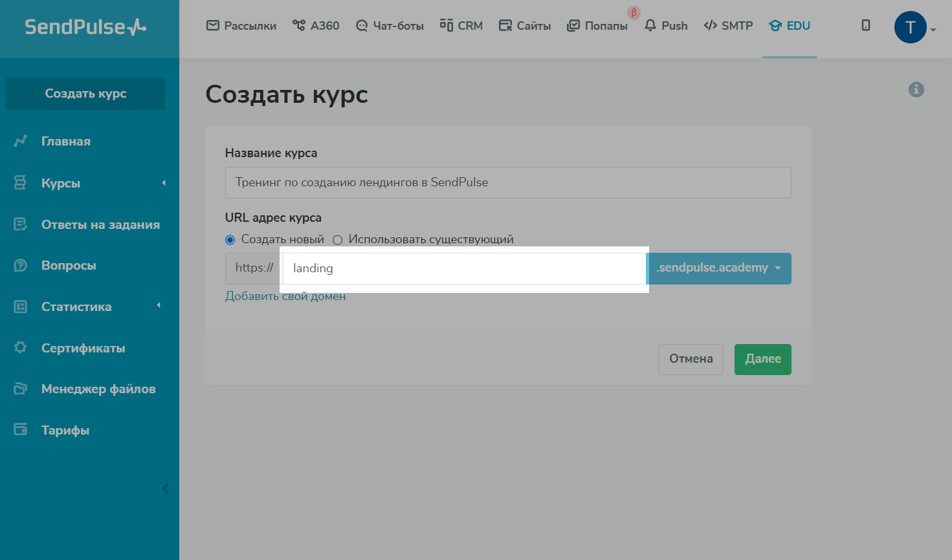Select the Создать новый radio button
Screen dimensions: 952x560
230,240
